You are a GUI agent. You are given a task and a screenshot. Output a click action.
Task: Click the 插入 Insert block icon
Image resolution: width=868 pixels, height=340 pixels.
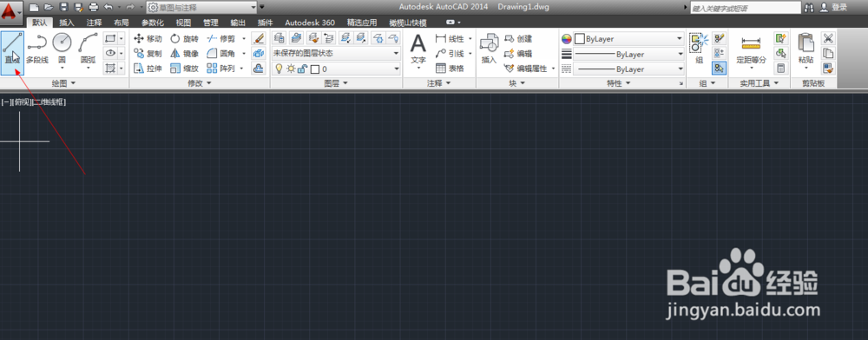[489, 49]
